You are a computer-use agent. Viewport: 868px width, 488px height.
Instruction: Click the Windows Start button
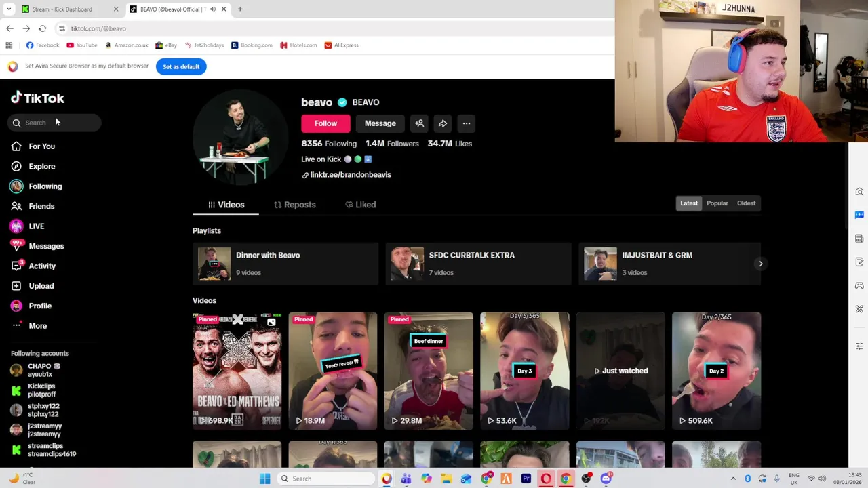(264, 479)
